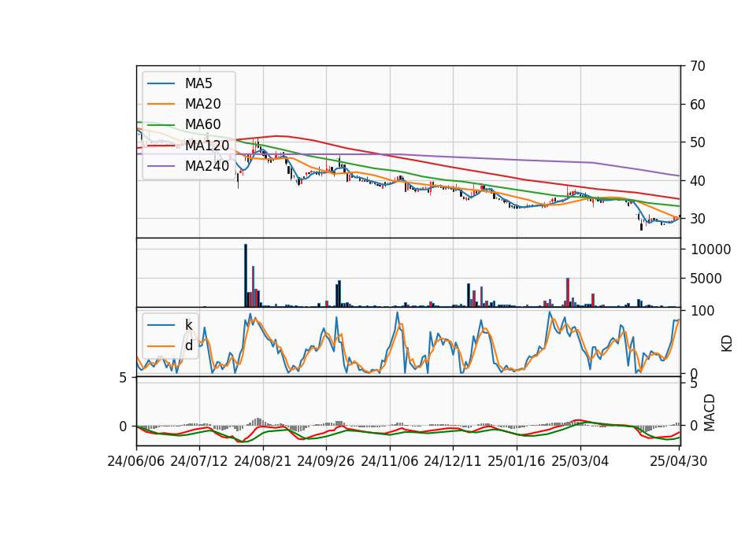Click the d legend label in KD panel
Image resolution: width=756 pixels, height=543 pixels.
coord(188,345)
